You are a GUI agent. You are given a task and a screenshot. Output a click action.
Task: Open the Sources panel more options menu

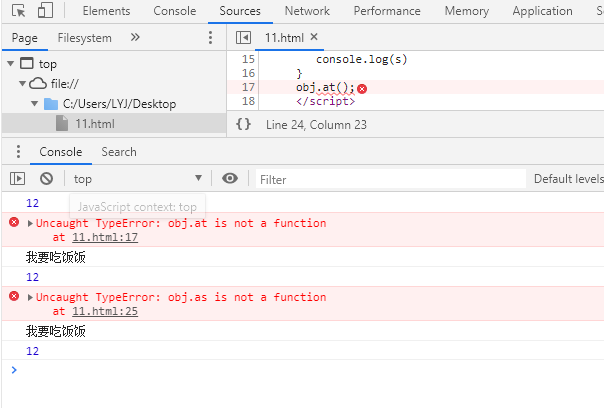click(210, 37)
